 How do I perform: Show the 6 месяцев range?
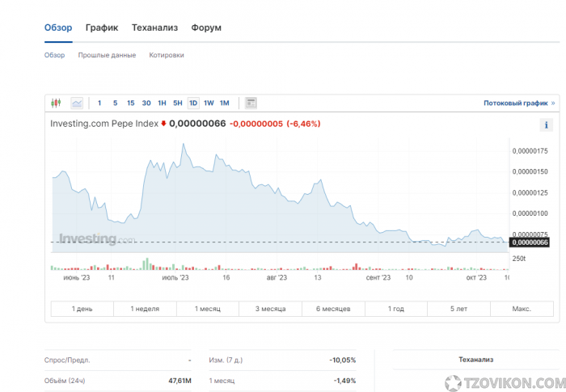pos(333,309)
